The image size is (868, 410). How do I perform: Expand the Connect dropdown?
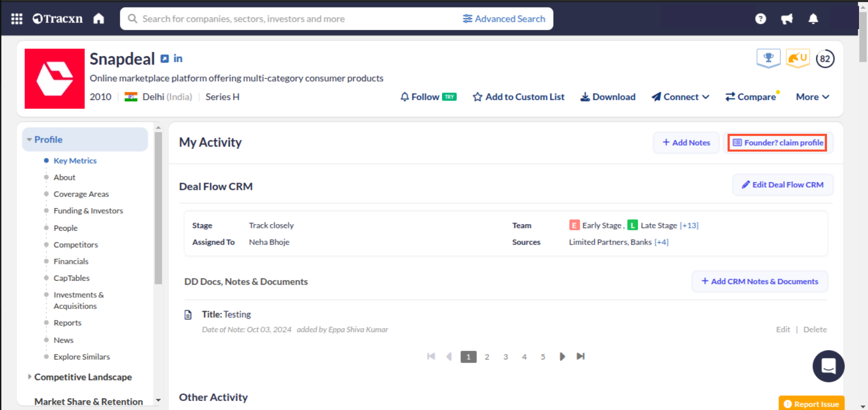[680, 97]
